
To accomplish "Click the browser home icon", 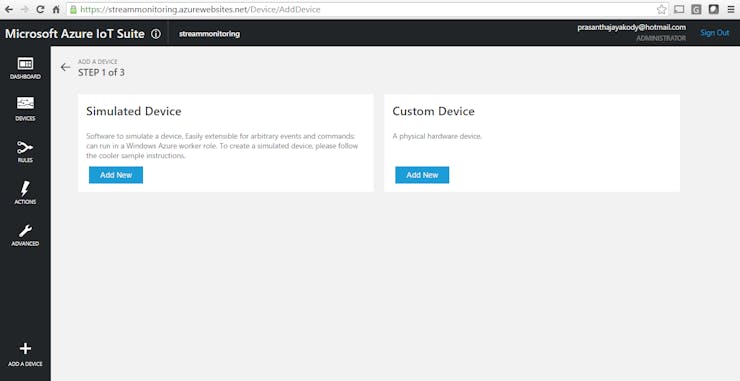I will [x=56, y=9].
